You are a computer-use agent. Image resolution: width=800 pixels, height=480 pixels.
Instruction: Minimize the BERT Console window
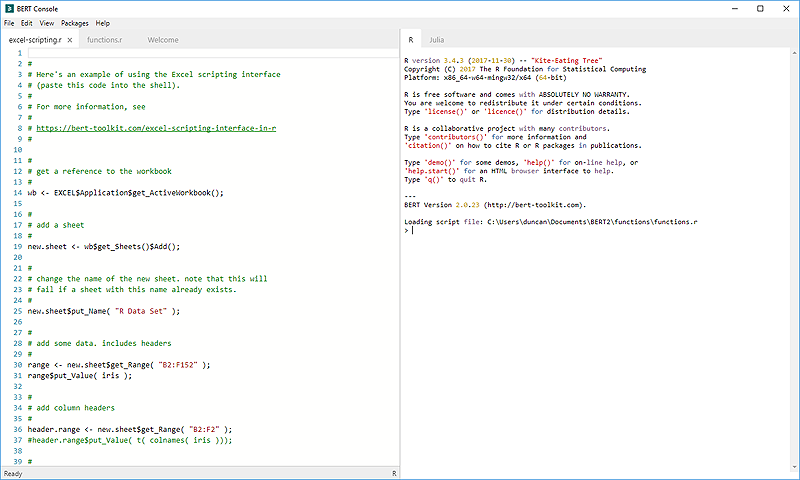click(x=735, y=8)
